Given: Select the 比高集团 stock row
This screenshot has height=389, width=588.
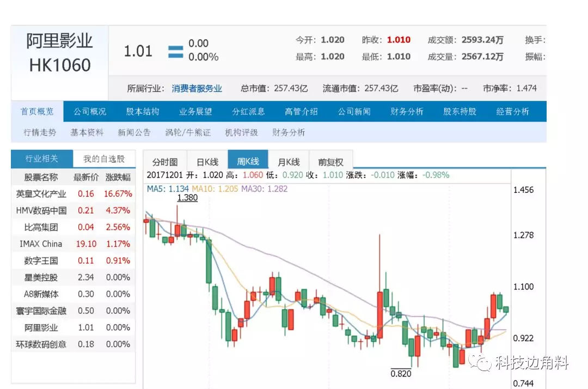Looking at the screenshot, I should tap(73, 227).
